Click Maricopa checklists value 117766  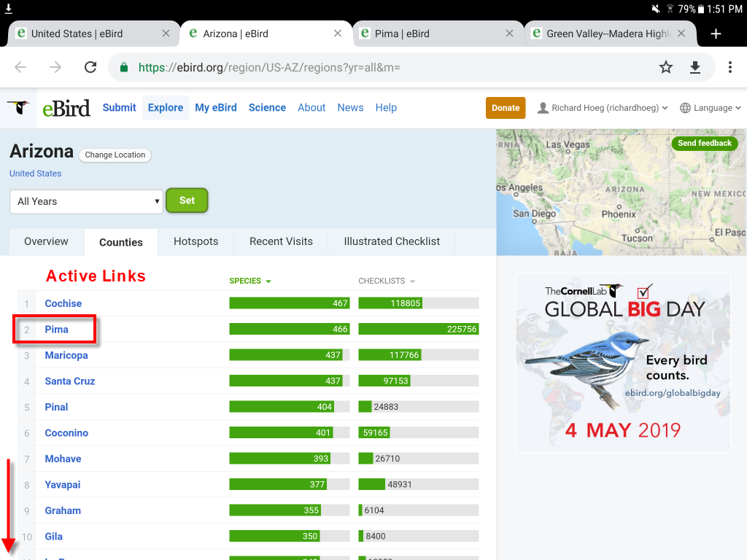coord(404,355)
